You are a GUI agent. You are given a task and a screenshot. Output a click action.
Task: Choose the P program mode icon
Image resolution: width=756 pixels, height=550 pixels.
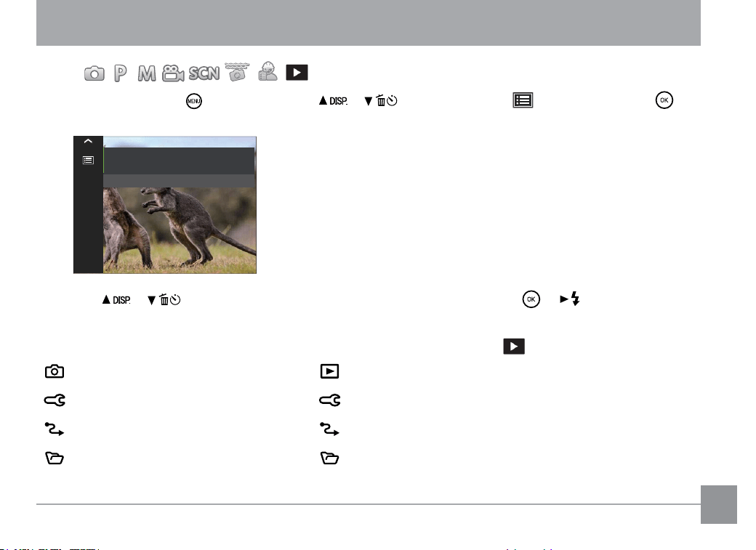coord(121,73)
